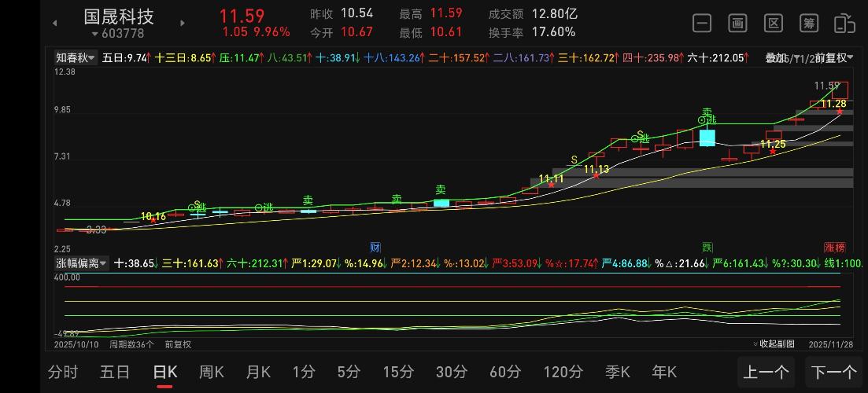Click the 11.25 starred price label

[773, 145]
